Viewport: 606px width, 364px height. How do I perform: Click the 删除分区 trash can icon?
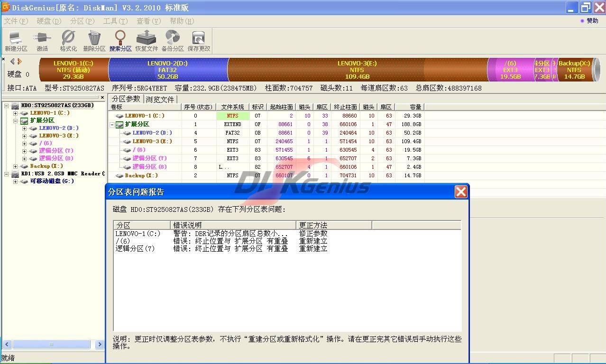94,41
